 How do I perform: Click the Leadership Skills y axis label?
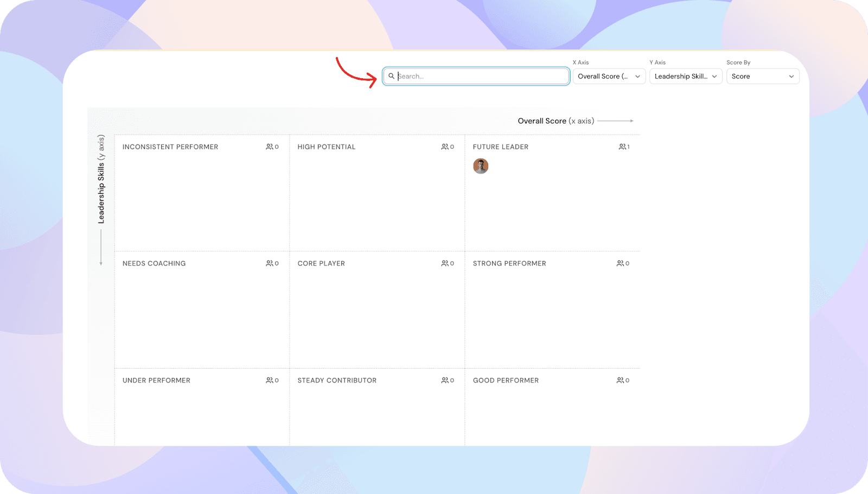coord(101,179)
